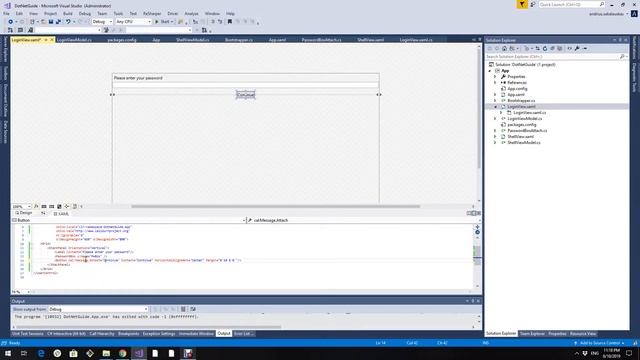
Task: Open the Team Explorer tab
Action: [532, 334]
